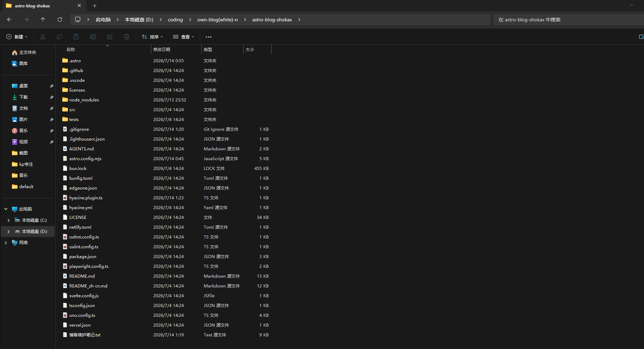Click the PC monitor icon in address bar
The image size is (644, 349).
point(78,20)
